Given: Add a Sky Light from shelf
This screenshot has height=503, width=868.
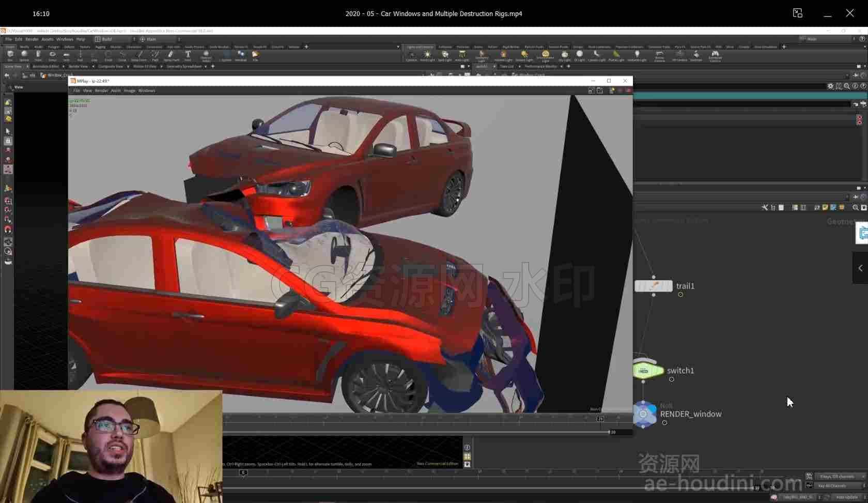Looking at the screenshot, I should (x=565, y=56).
